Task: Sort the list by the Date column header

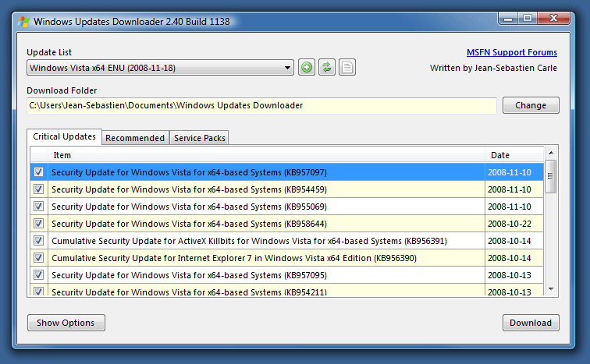Action: (514, 155)
